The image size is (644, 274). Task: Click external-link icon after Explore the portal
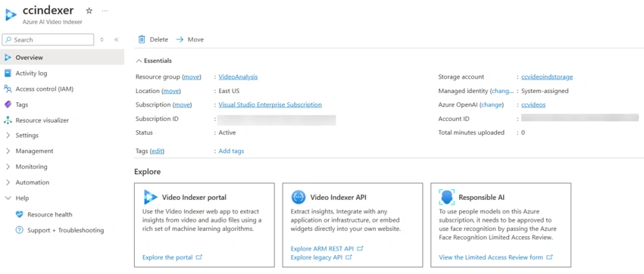(x=199, y=257)
